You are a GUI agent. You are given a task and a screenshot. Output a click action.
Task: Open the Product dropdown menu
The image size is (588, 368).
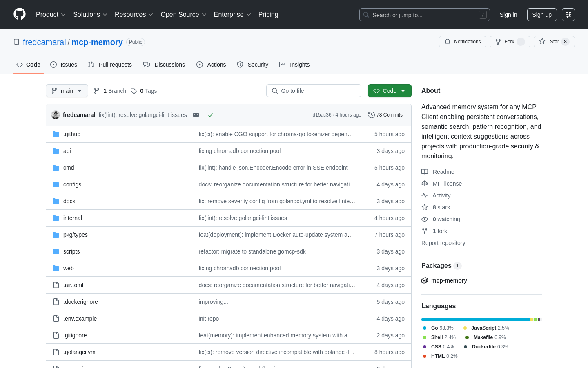click(x=51, y=15)
